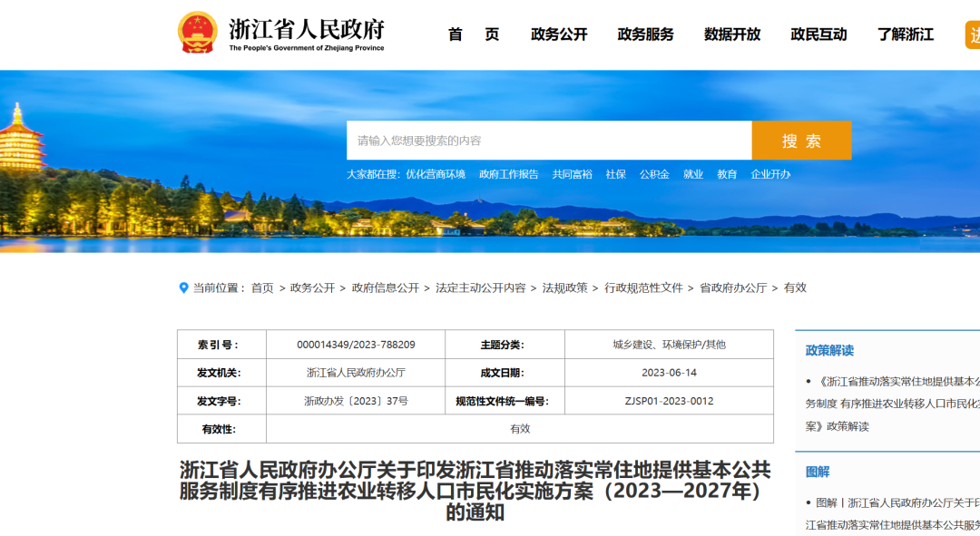The width and height of the screenshot is (980, 536).
Task: Click the 共同富裕 suggested search term
Action: tap(572, 174)
